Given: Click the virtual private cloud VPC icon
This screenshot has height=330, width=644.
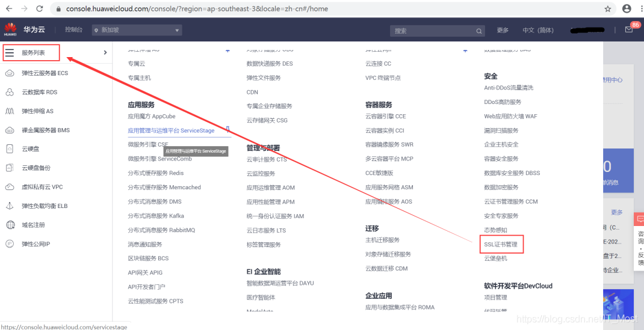Looking at the screenshot, I should pyautogui.click(x=10, y=187).
